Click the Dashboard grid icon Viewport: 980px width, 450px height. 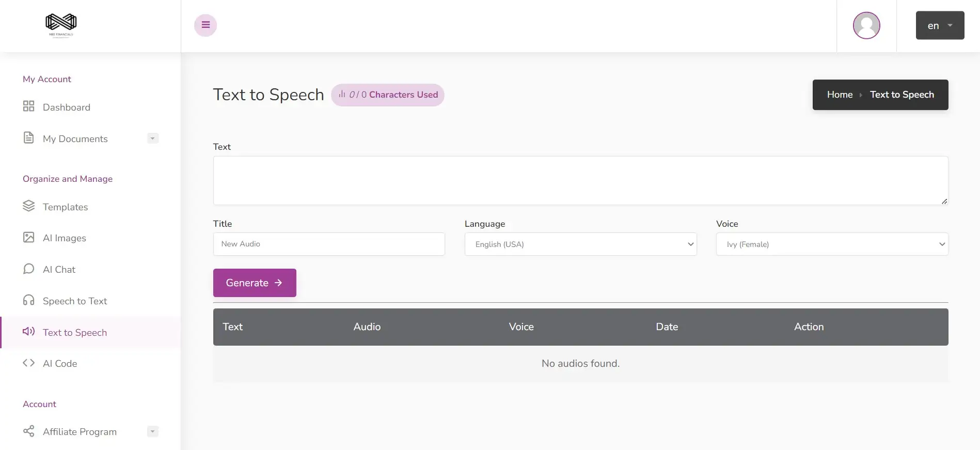[29, 106]
